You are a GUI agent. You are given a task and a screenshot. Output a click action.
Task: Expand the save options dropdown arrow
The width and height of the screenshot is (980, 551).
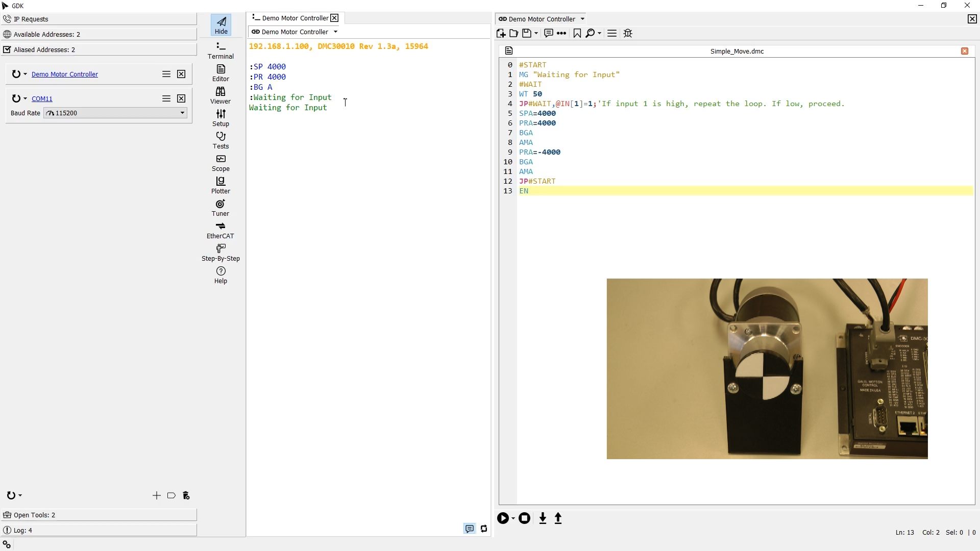click(536, 33)
